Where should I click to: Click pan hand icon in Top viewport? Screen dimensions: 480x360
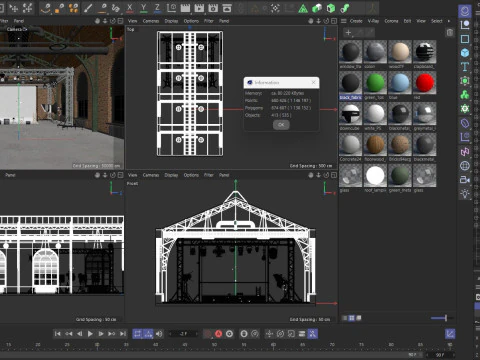click(x=311, y=21)
